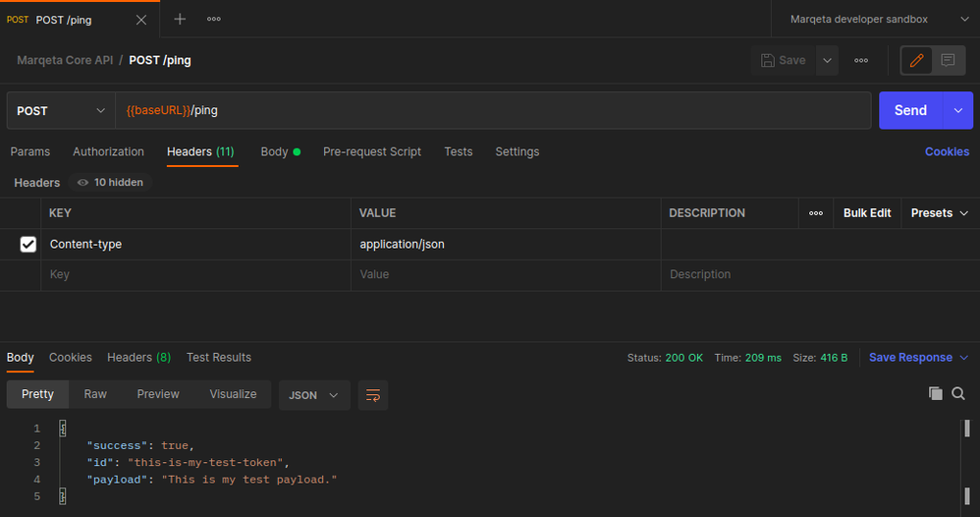The height and width of the screenshot is (517, 980).
Task: Open the Cookies link
Action: tap(947, 151)
